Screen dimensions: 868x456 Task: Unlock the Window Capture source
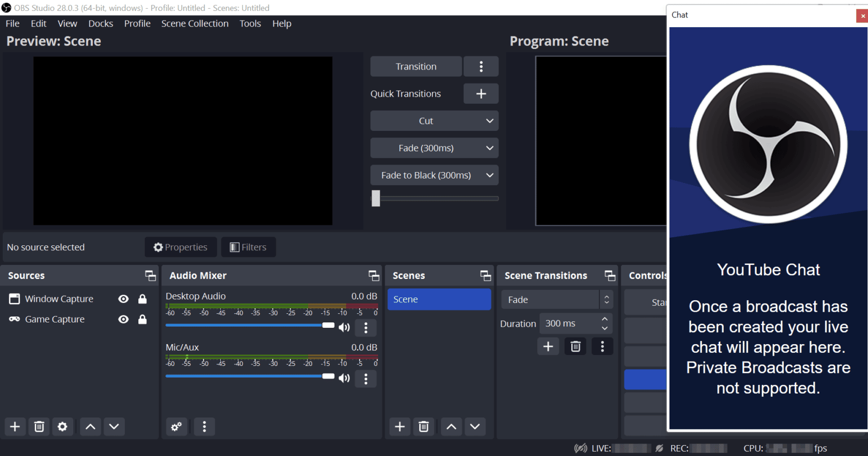(143, 299)
